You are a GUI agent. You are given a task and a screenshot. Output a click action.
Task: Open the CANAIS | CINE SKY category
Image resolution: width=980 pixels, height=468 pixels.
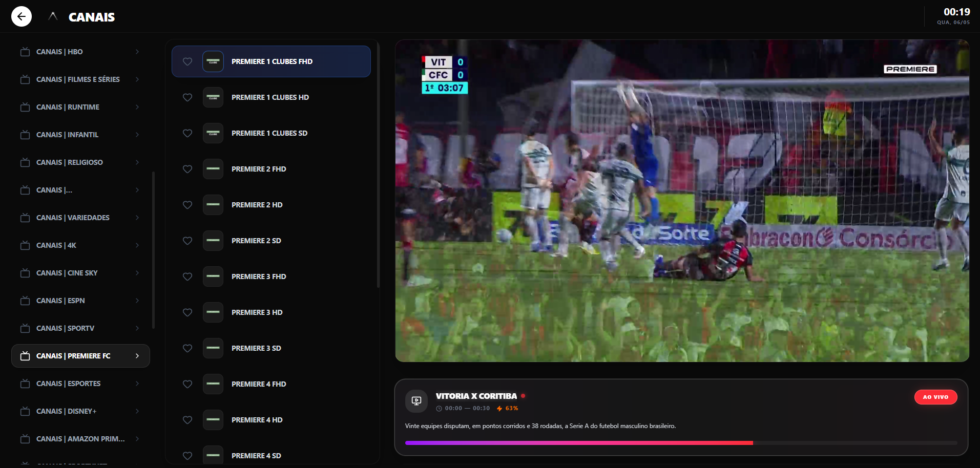[x=80, y=273]
